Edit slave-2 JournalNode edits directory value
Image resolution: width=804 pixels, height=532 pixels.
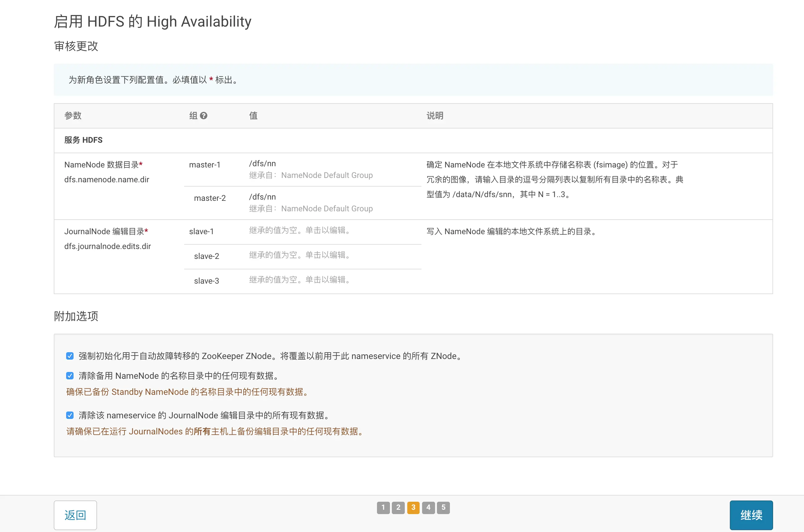coord(300,255)
